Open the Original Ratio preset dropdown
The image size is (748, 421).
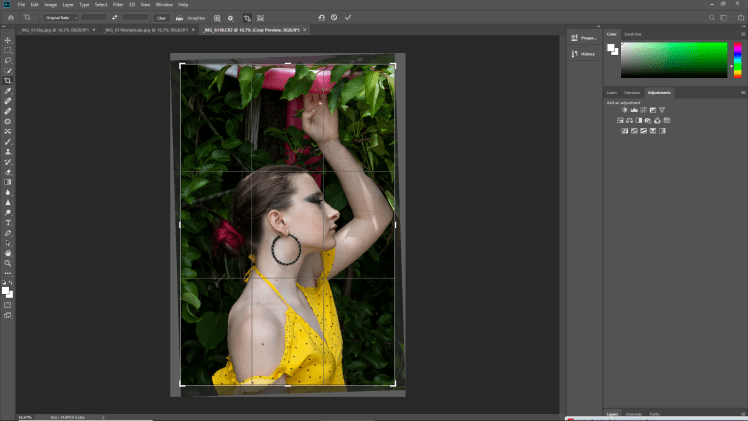(60, 17)
